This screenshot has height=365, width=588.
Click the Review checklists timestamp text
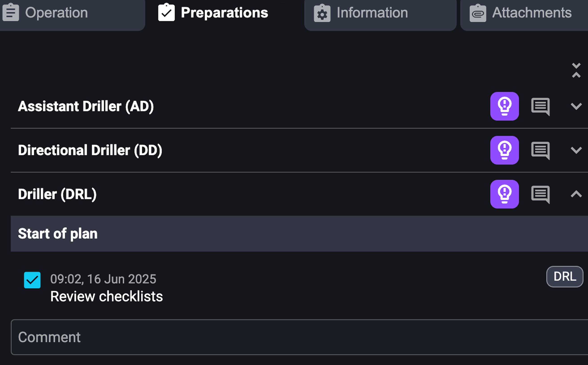[x=103, y=279]
